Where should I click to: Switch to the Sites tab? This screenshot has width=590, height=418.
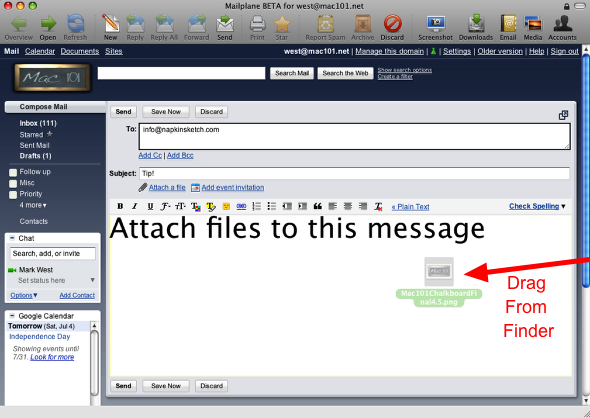114,51
